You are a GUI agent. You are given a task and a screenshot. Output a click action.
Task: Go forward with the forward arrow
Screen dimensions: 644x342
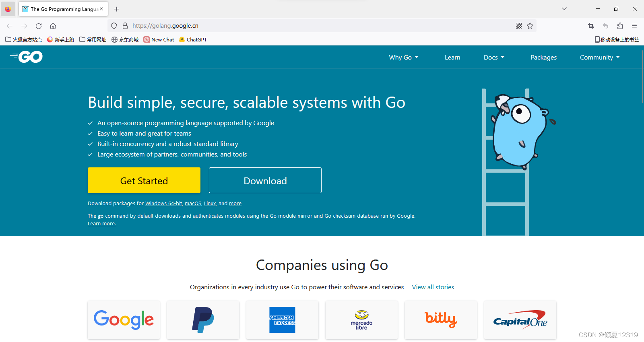pyautogui.click(x=24, y=26)
